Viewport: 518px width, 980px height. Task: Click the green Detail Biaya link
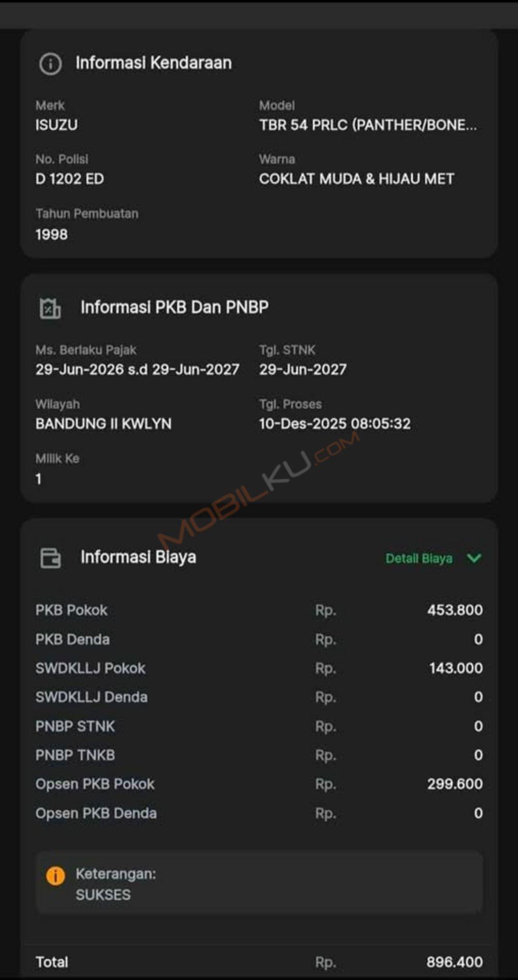419,559
